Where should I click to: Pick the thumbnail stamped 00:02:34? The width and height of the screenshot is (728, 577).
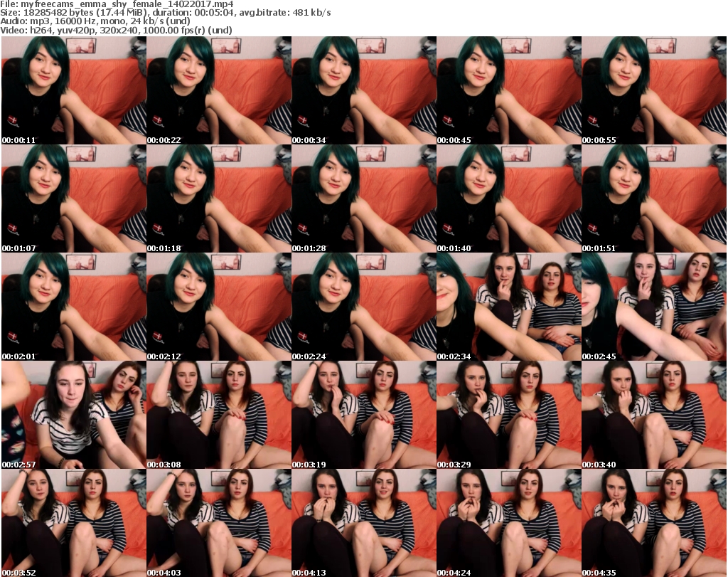tap(509, 307)
